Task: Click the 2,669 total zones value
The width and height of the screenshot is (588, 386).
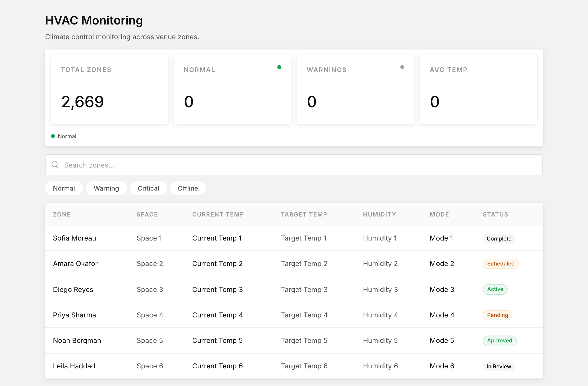Action: pyautogui.click(x=83, y=102)
